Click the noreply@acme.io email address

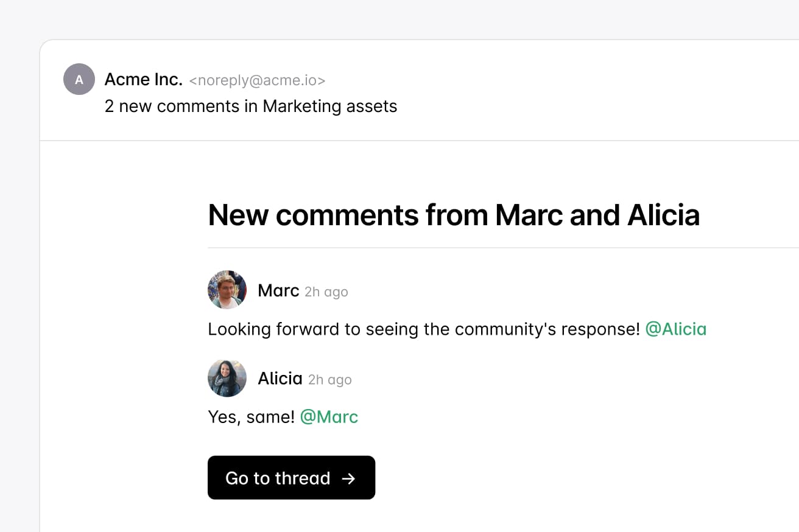pyautogui.click(x=257, y=80)
